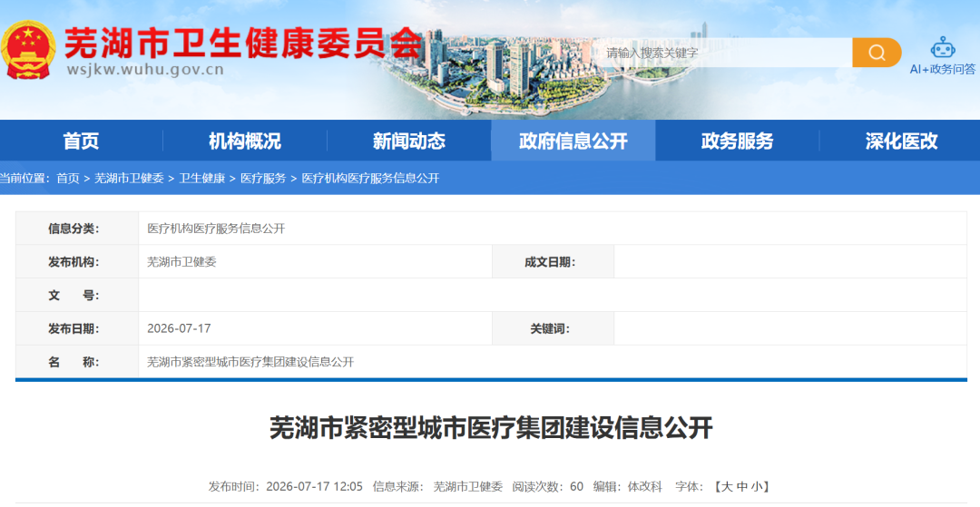Click the 信息分类 label cell
The height and width of the screenshot is (507, 980).
click(77, 229)
